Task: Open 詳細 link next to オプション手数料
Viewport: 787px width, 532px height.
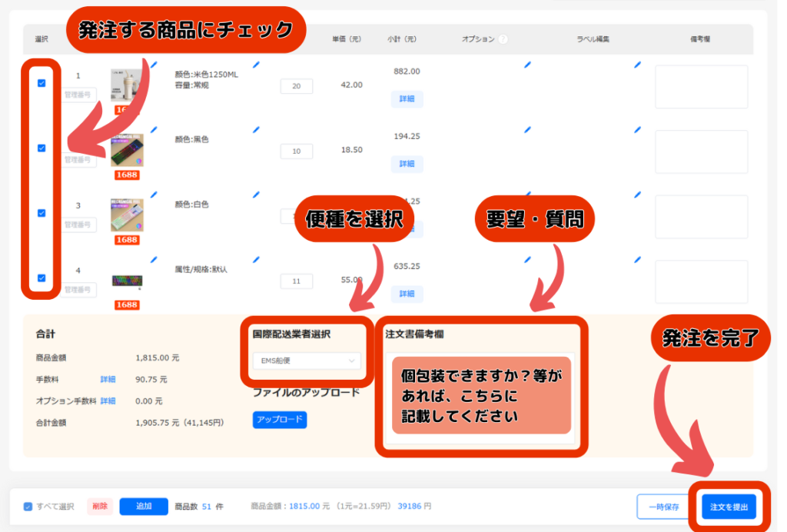Action: pos(108,401)
